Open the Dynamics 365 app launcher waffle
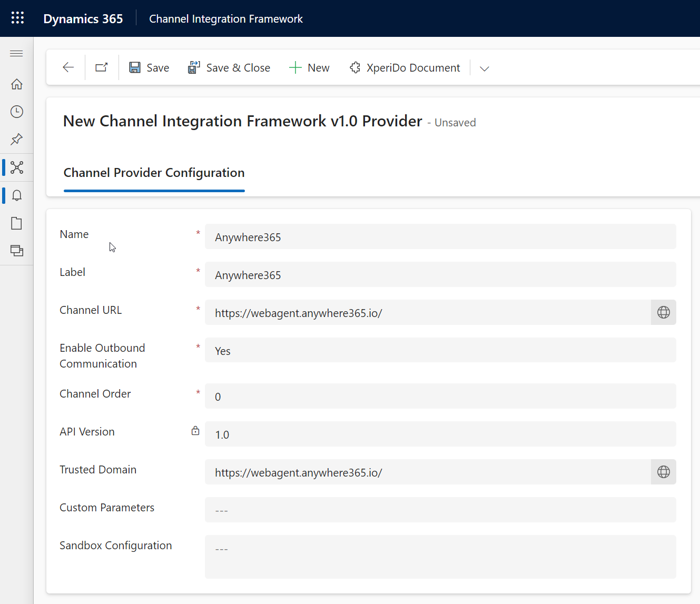This screenshot has width=700, height=604. [17, 18]
